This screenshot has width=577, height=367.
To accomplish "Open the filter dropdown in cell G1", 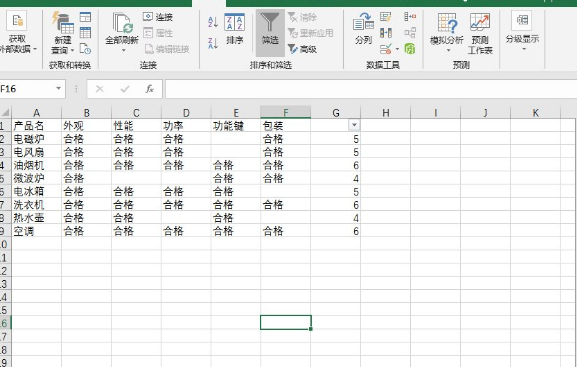I will [354, 125].
